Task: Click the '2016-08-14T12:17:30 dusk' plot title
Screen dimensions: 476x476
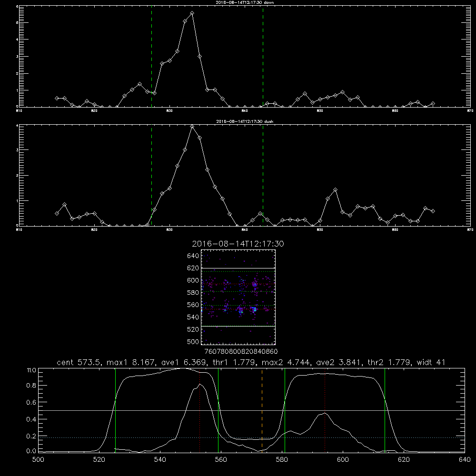Action: [245, 121]
